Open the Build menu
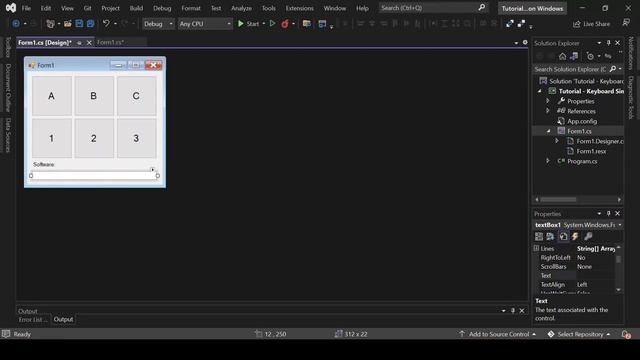The height and width of the screenshot is (360, 640). pyautogui.click(x=136, y=8)
